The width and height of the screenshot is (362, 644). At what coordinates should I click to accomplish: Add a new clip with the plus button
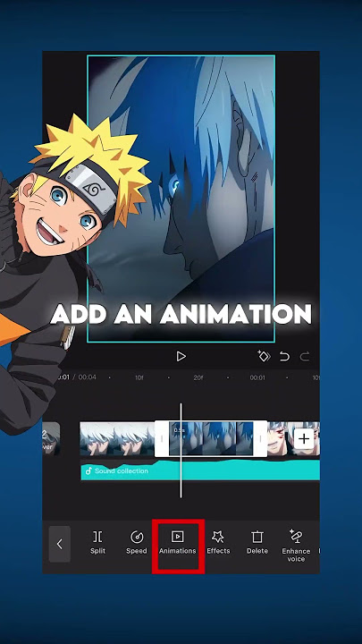pos(304,439)
